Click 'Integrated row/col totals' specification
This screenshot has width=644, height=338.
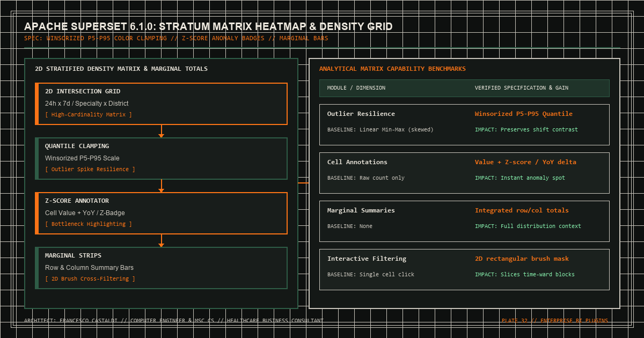[522, 210]
